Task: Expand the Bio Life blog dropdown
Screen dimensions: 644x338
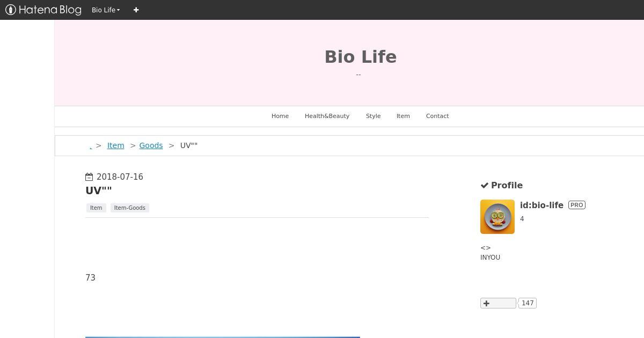Action: [x=106, y=10]
